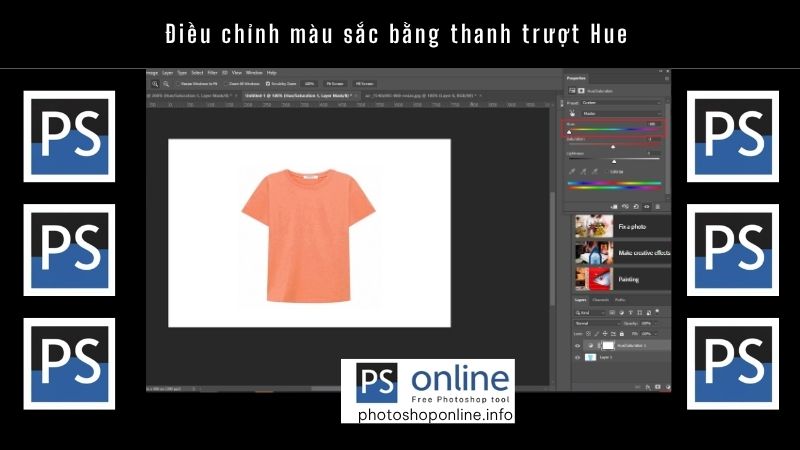This screenshot has height=450, width=800.
Task: Select the Add to Sample eyedropper
Action: (583, 171)
